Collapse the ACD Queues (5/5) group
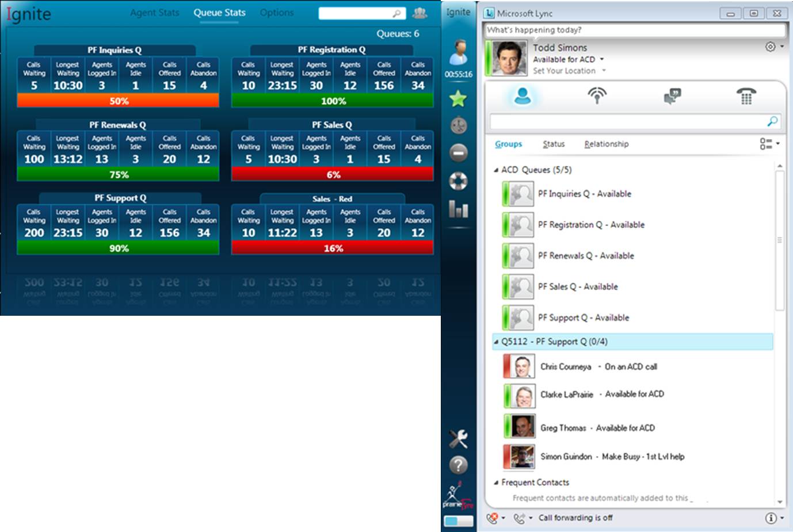Screen dimensions: 793x532 coord(496,170)
